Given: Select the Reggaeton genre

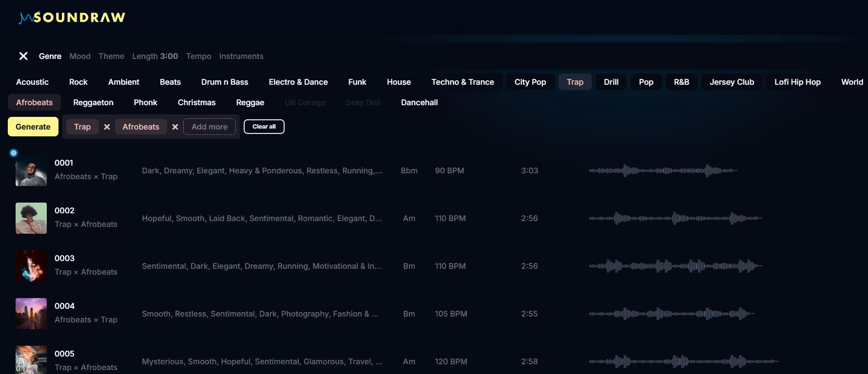Looking at the screenshot, I should 93,102.
